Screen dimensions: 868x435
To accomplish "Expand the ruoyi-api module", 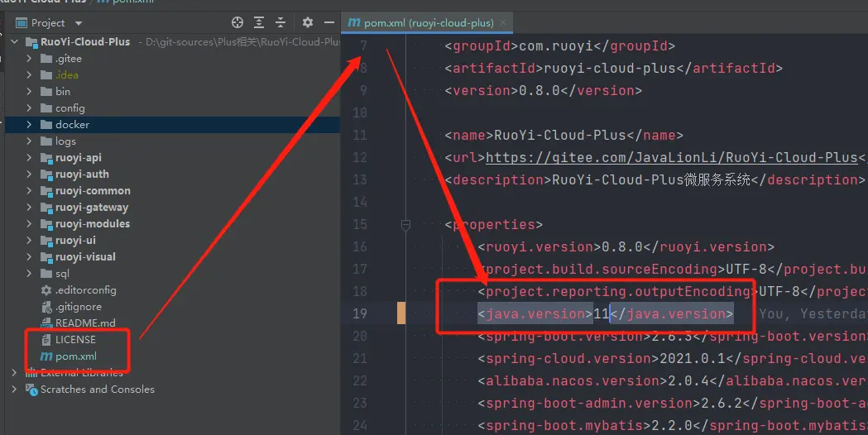I will click(x=29, y=158).
